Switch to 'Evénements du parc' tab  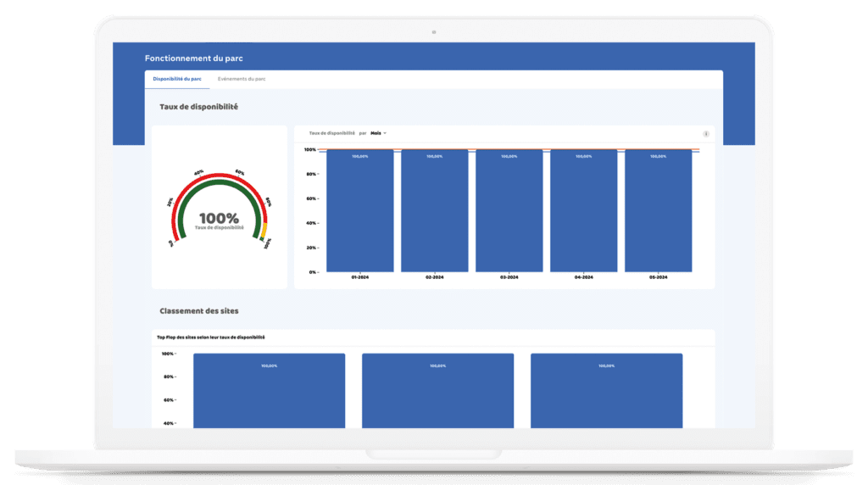(x=242, y=79)
